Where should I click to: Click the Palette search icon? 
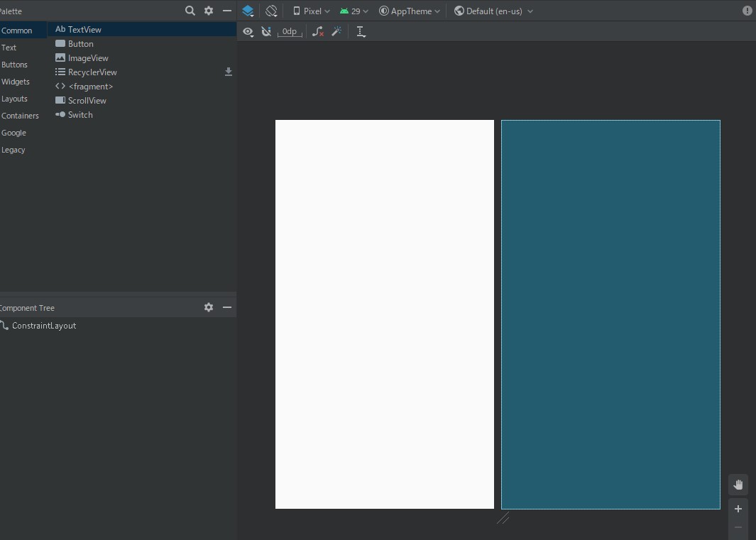[x=190, y=11]
